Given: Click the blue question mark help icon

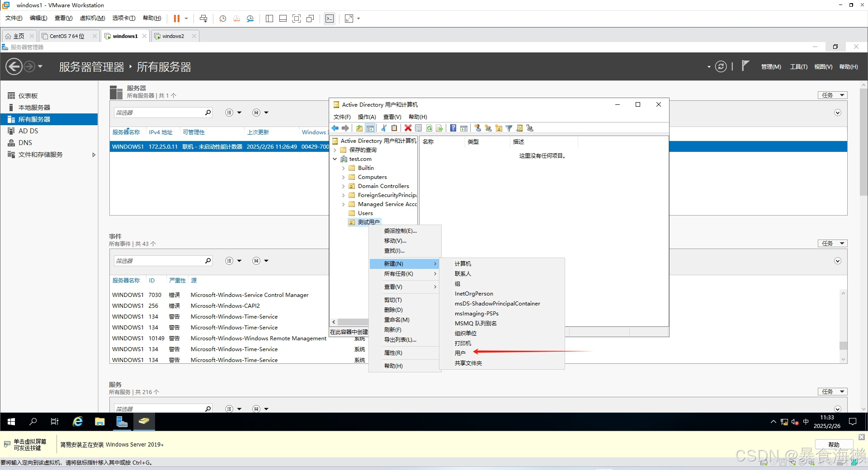Looking at the screenshot, I should 453,128.
